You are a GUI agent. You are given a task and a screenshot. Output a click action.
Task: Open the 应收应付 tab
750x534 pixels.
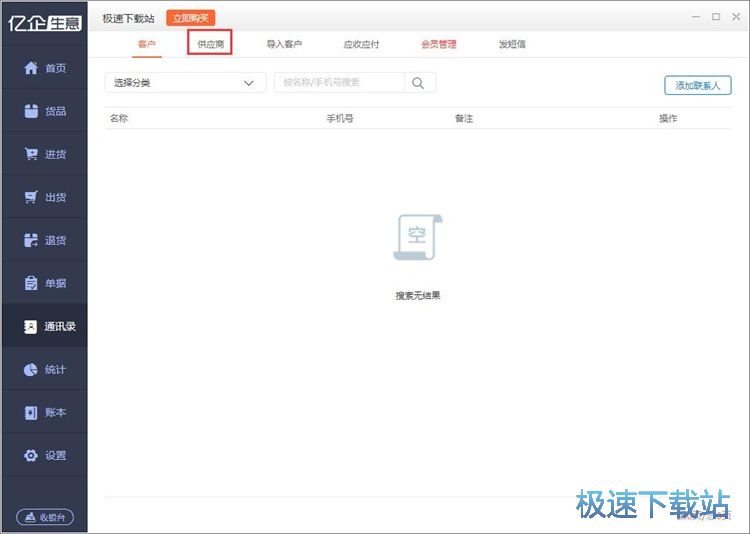click(361, 44)
